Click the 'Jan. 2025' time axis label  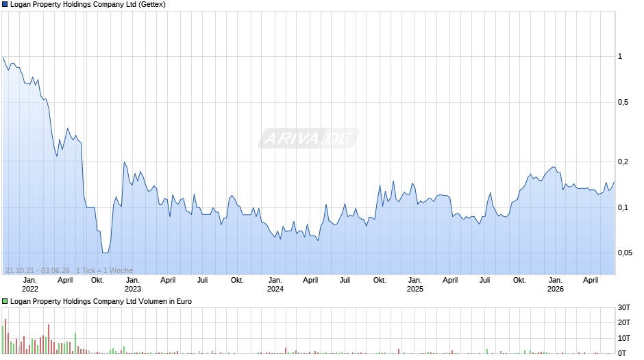414,285
